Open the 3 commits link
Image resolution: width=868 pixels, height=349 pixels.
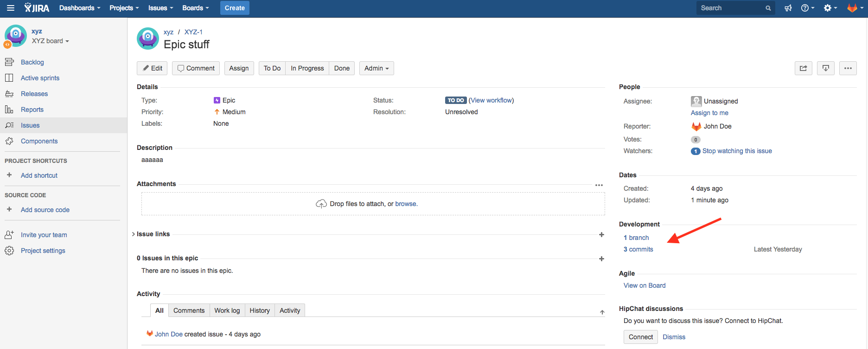[638, 249]
